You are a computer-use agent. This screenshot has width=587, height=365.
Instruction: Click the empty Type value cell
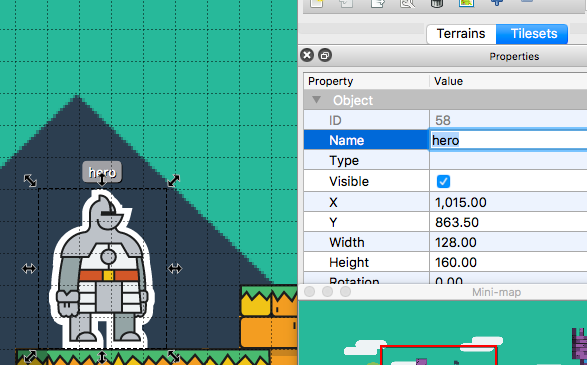pyautogui.click(x=508, y=160)
